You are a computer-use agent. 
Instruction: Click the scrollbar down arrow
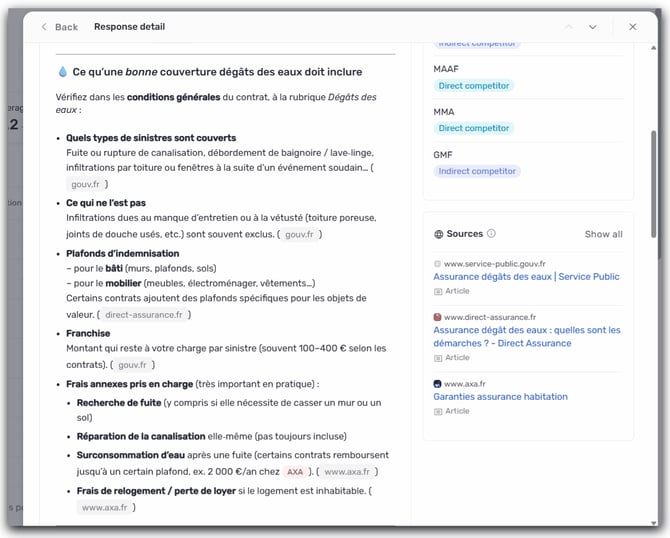(x=653, y=523)
